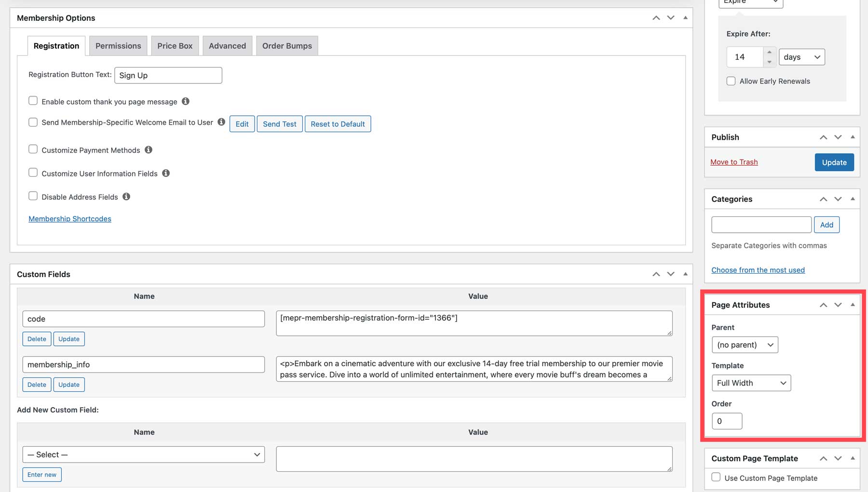Enable custom thank you page message
Viewport: 868px width, 492px height.
[33, 101]
